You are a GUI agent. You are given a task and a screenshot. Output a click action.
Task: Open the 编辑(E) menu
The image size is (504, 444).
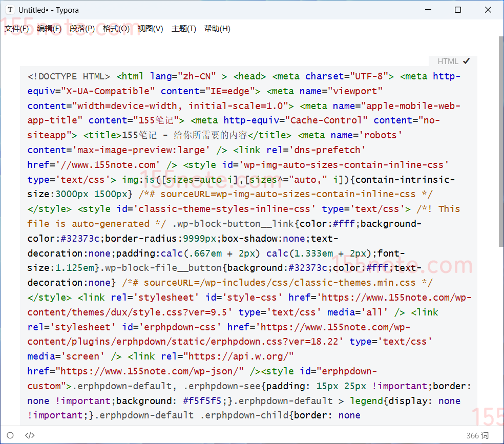click(x=49, y=29)
